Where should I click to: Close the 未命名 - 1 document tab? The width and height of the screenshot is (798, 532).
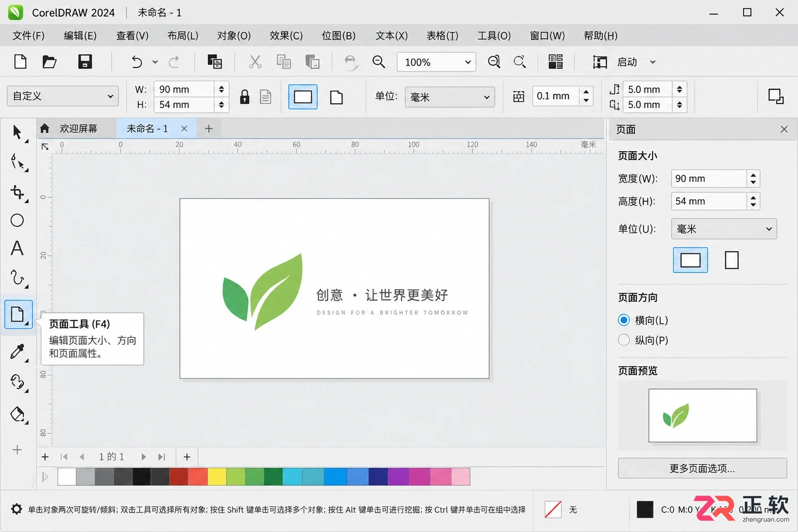click(184, 129)
